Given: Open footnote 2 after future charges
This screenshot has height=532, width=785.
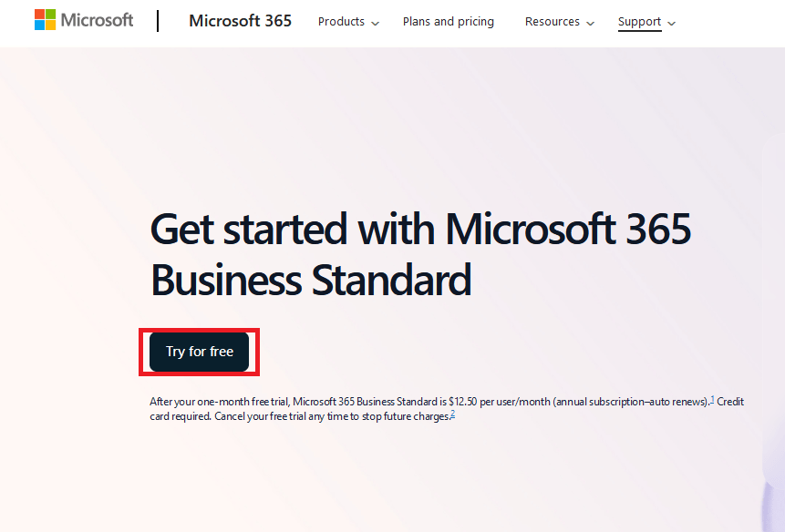Looking at the screenshot, I should 452,414.
